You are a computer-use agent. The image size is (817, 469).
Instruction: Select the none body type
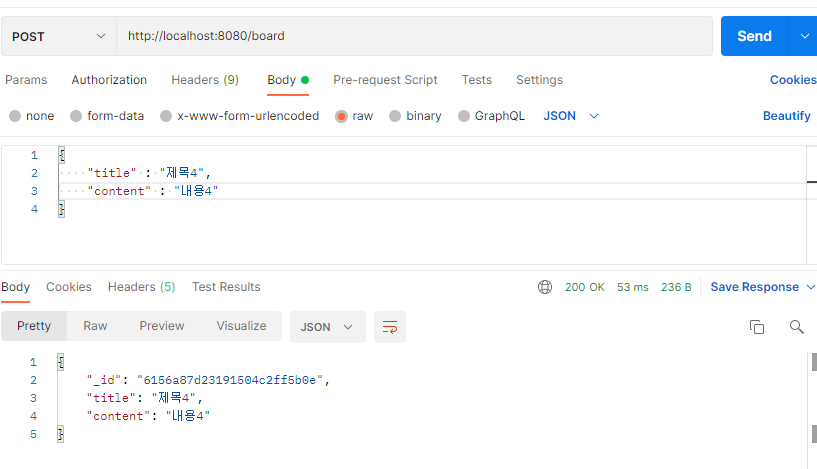click(32, 116)
